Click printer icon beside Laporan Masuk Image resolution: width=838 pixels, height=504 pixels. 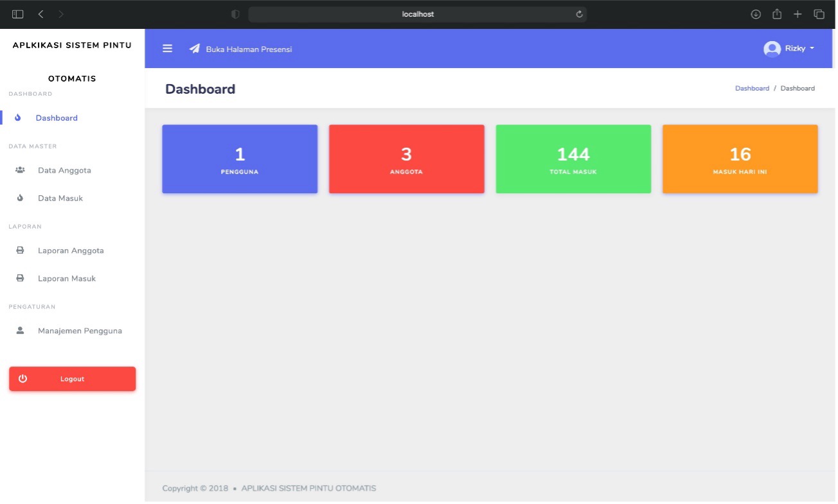20,279
